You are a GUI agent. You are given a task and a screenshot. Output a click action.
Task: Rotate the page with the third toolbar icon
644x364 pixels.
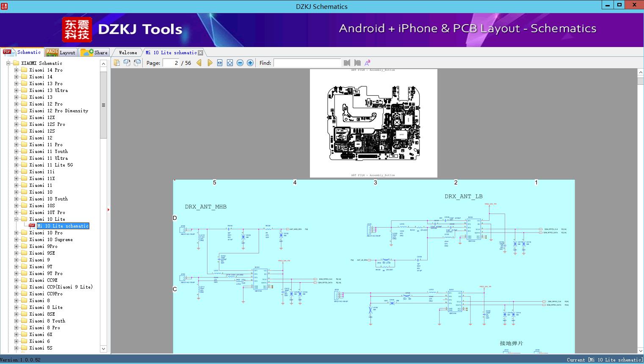tap(137, 63)
